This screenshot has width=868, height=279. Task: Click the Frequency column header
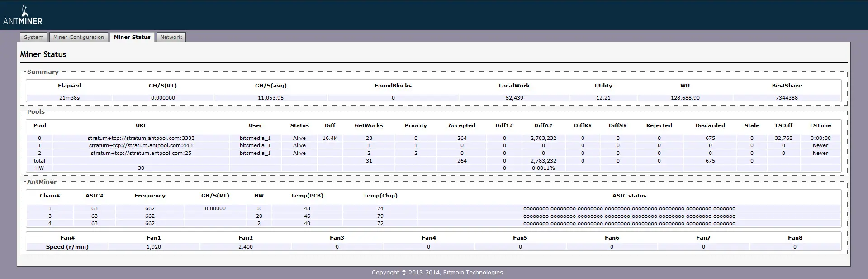[150, 196]
